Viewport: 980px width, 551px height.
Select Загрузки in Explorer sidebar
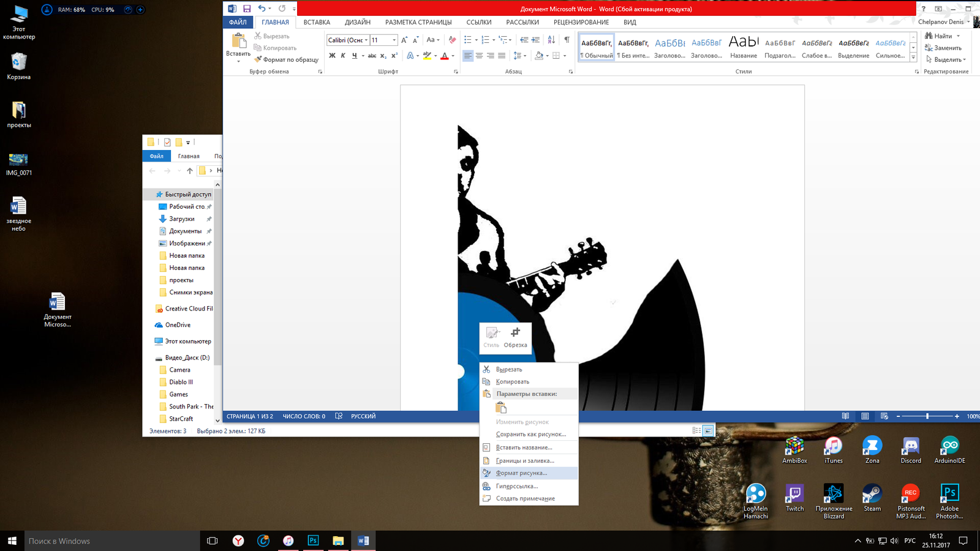point(181,219)
